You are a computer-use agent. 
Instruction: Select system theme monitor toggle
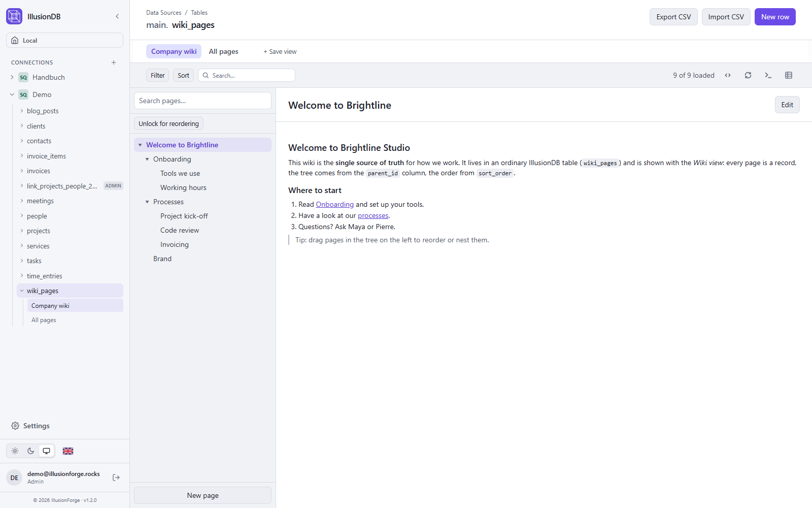47,451
